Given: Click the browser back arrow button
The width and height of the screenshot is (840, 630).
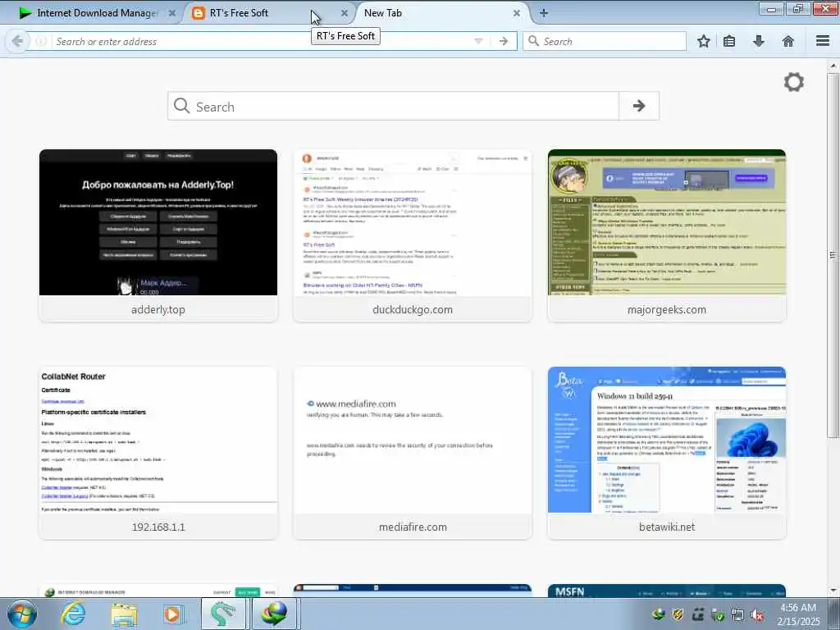Looking at the screenshot, I should click(17, 41).
